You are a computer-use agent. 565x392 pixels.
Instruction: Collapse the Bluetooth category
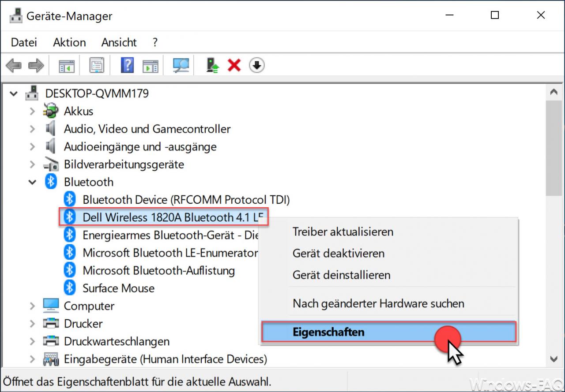click(32, 182)
